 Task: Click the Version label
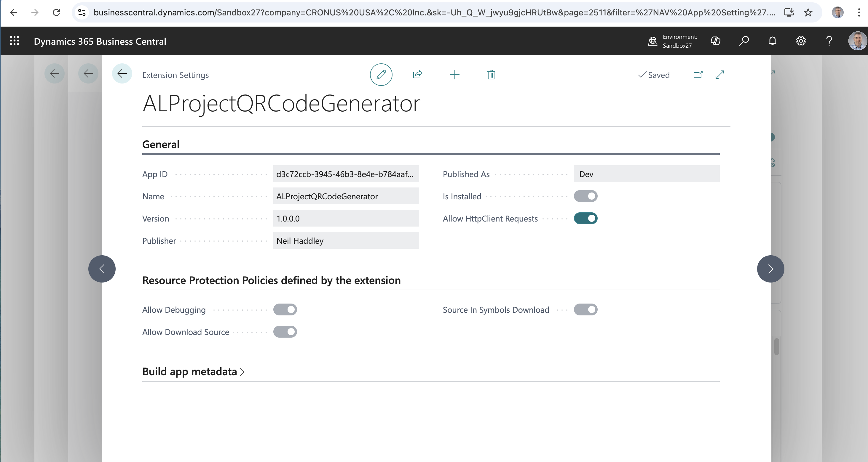tap(155, 219)
